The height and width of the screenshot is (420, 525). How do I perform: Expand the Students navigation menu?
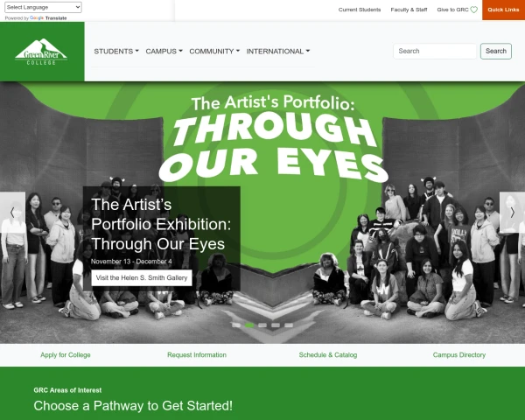click(x=116, y=52)
